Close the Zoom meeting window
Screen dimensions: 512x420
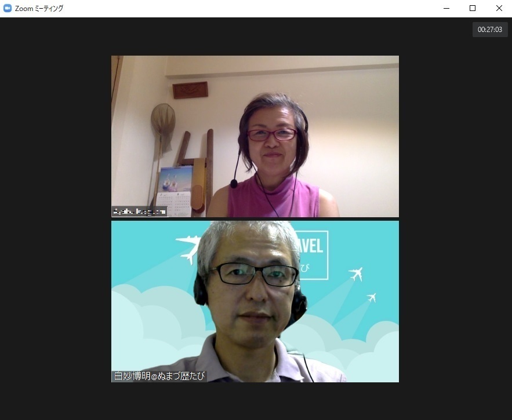tap(499, 8)
